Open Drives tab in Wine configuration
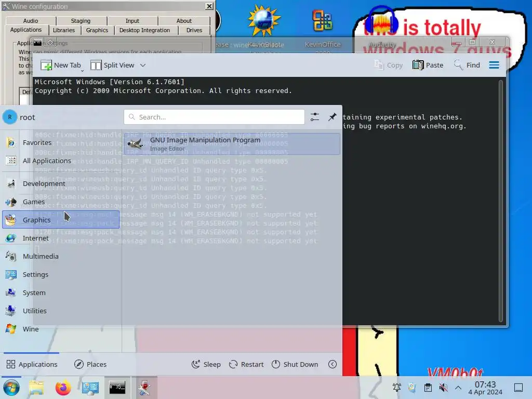 click(194, 30)
